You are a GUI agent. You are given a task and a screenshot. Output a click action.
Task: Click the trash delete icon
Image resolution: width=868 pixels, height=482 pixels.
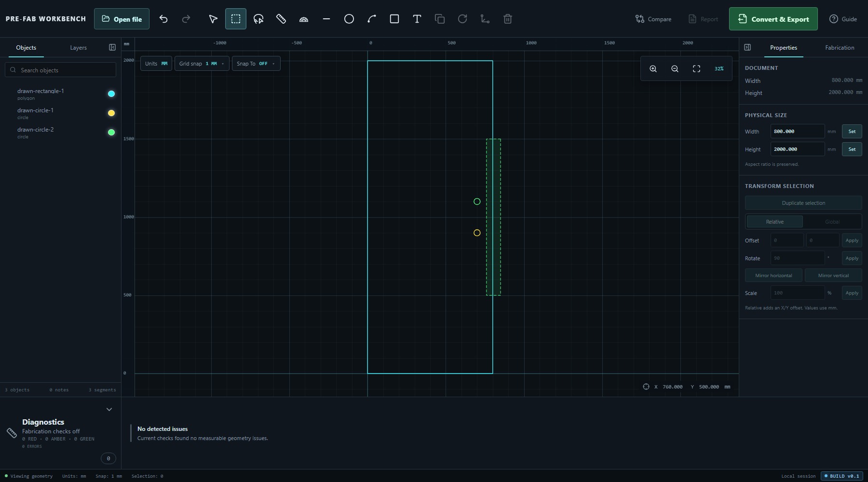(508, 19)
